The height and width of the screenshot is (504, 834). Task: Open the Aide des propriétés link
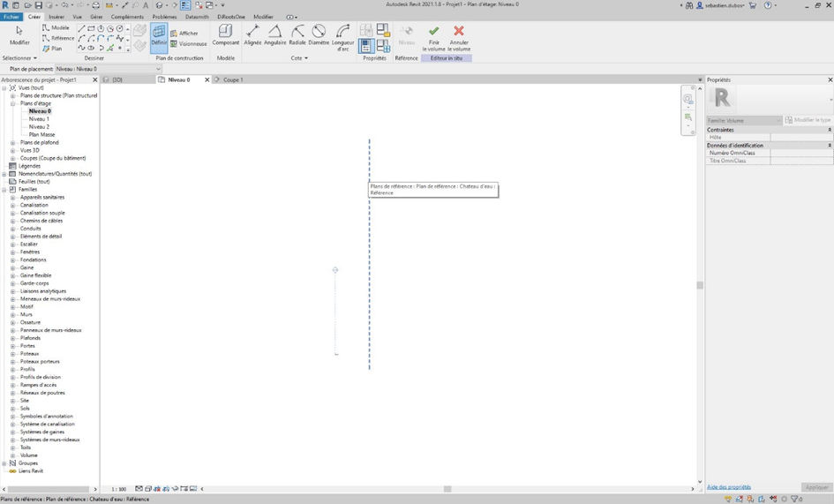tap(729, 487)
